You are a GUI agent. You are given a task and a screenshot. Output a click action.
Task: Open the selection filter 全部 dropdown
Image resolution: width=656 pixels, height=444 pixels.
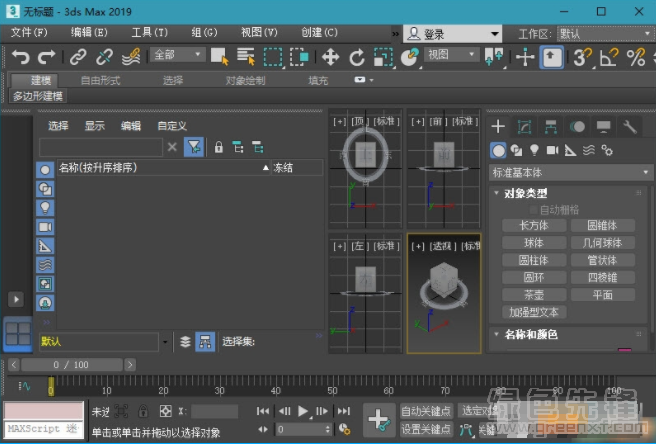pos(177,55)
